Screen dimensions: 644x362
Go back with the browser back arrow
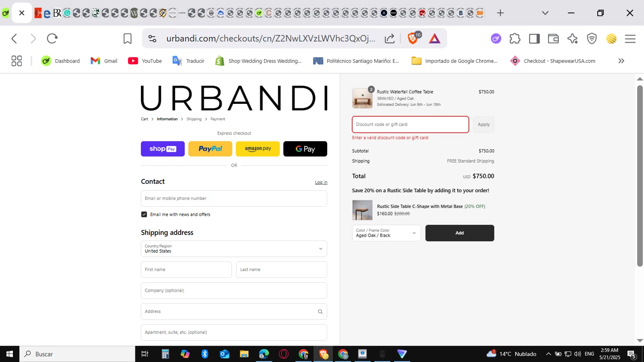point(14,39)
